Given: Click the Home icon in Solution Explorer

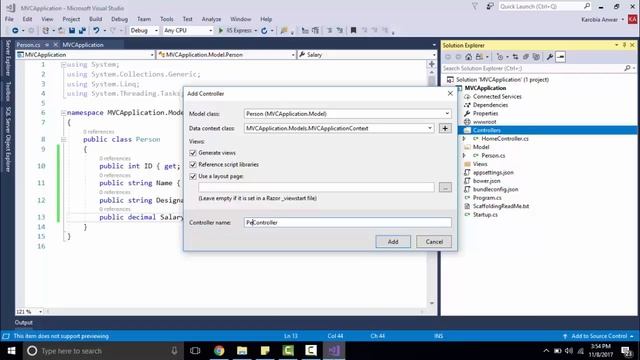Looking at the screenshot, I should click(x=469, y=57).
